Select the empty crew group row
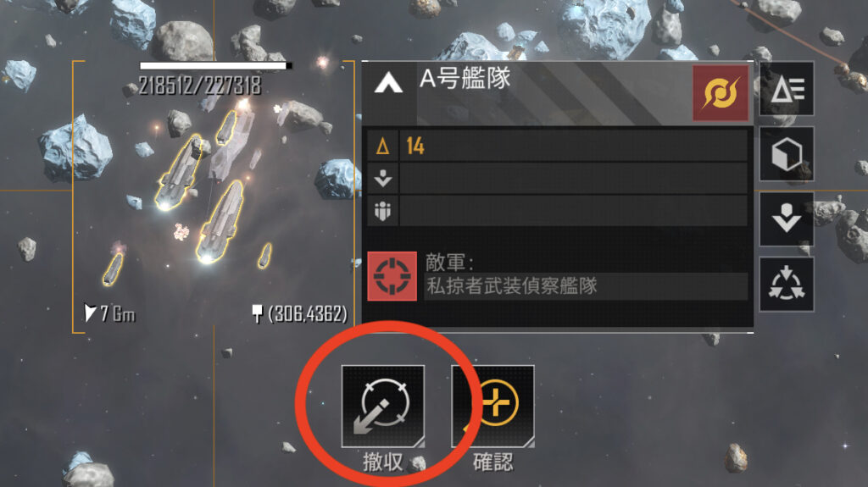The image size is (868, 487). (x=558, y=211)
